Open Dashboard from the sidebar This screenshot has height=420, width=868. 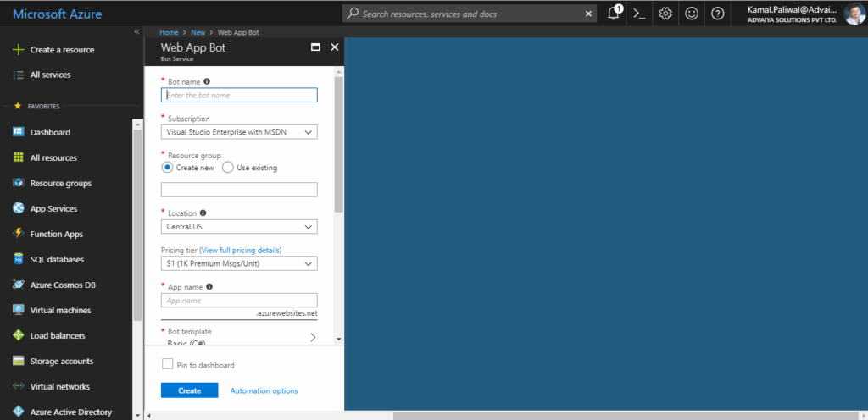(50, 133)
